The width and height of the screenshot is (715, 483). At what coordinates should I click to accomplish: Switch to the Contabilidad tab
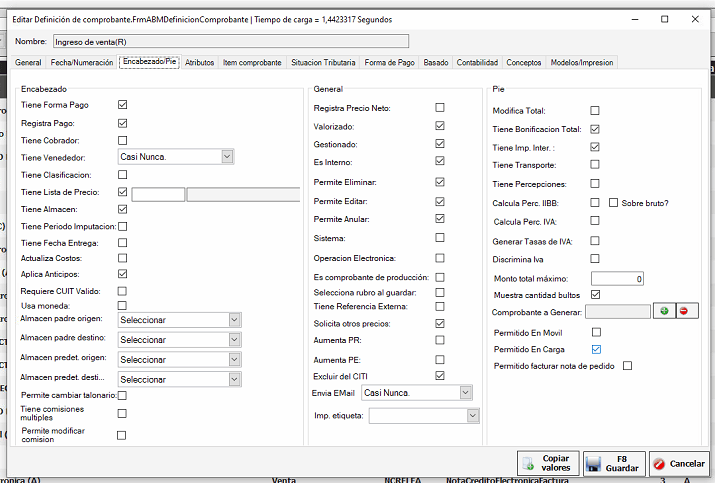[x=477, y=62]
